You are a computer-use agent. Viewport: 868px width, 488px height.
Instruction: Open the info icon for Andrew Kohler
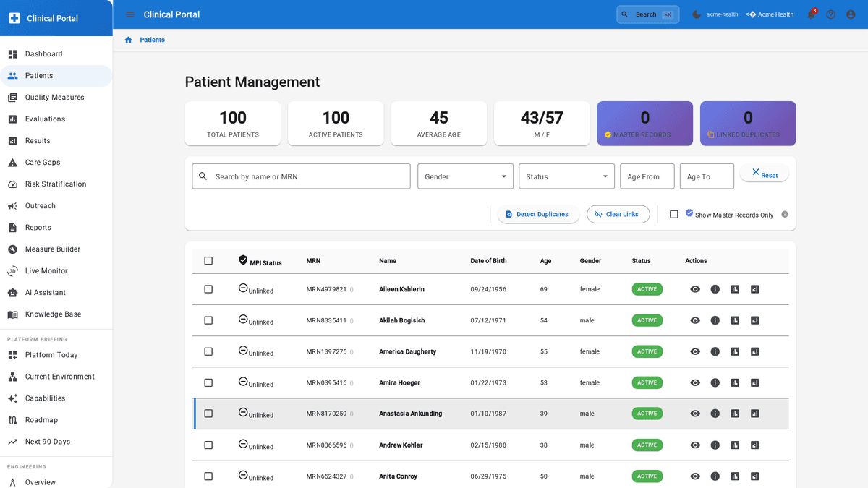pyautogui.click(x=715, y=445)
